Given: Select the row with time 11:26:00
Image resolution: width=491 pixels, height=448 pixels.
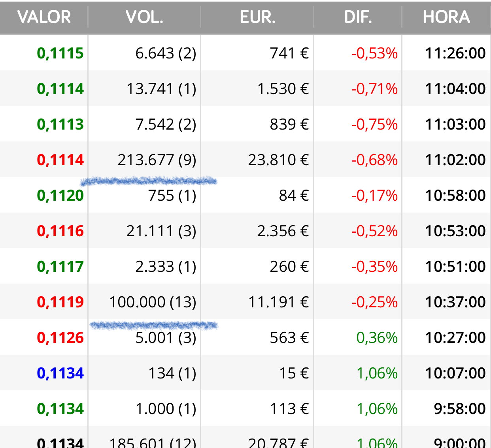Looking at the screenshot, I should 245,53.
